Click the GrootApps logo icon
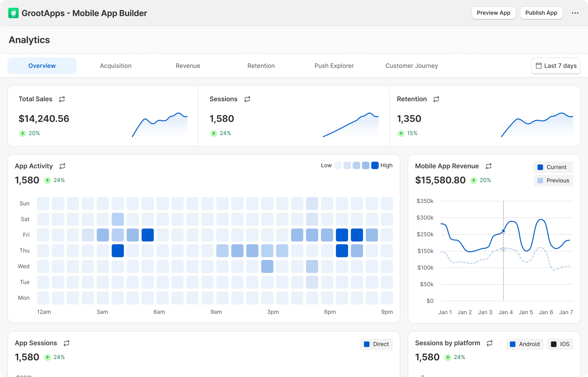The width and height of the screenshot is (588, 377). [13, 13]
